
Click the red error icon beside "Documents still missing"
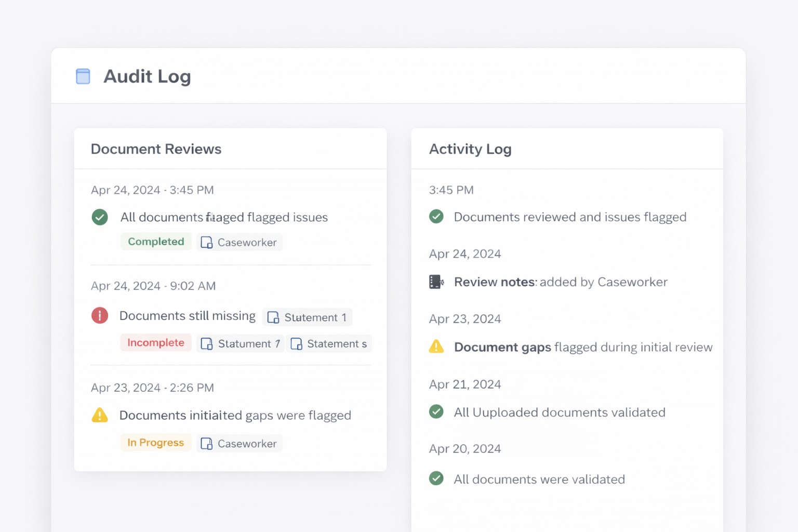[x=99, y=315]
